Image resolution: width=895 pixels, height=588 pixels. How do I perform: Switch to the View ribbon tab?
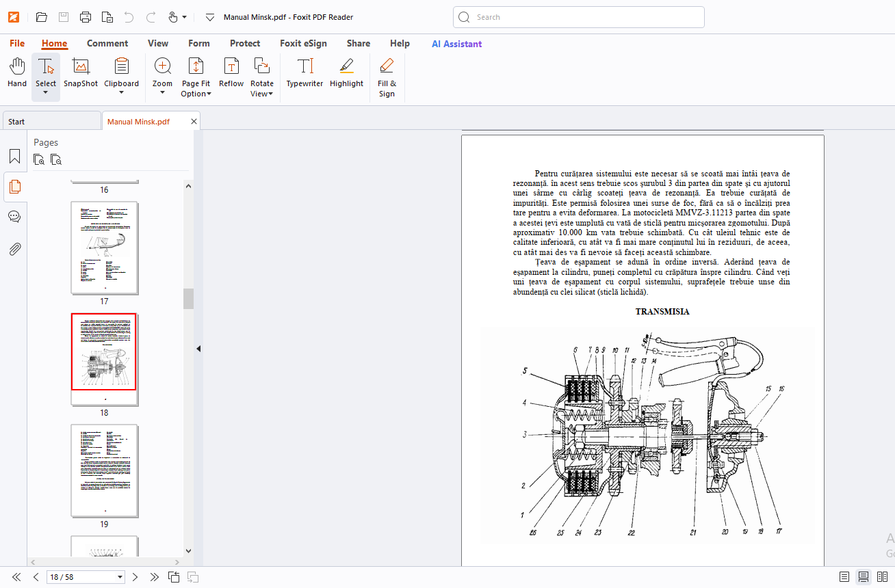tap(158, 43)
